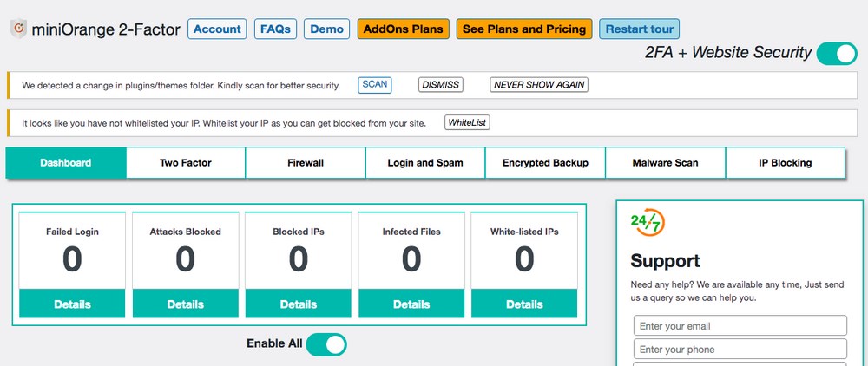Open the AddOns Plans page
The image size is (868, 366).
[x=404, y=29]
